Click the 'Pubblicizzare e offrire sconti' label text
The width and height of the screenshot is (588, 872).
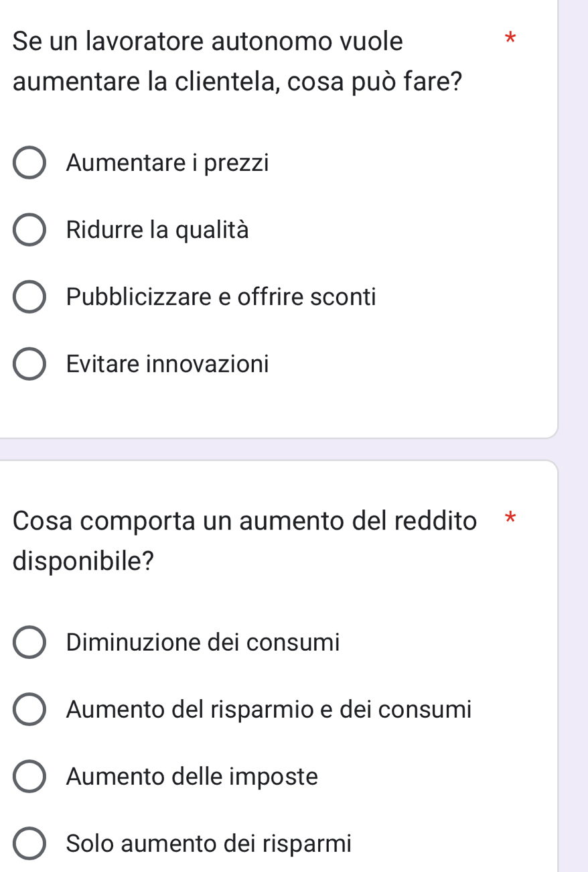tap(221, 297)
